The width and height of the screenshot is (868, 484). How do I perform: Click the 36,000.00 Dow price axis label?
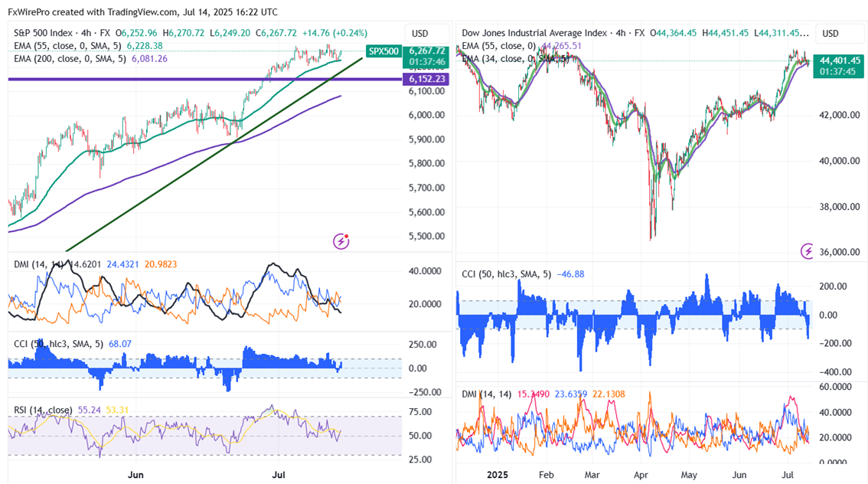839,252
